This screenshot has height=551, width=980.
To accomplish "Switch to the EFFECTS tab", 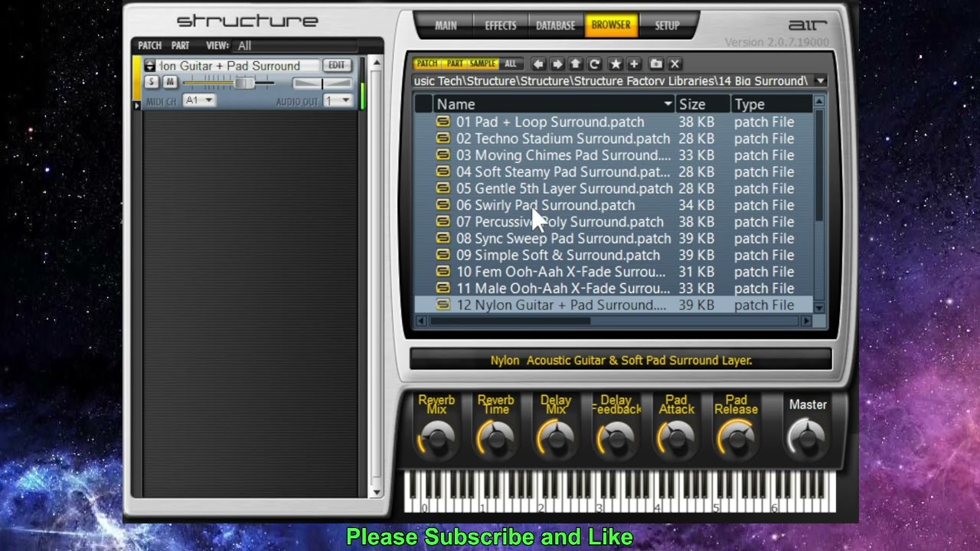I will click(x=500, y=25).
